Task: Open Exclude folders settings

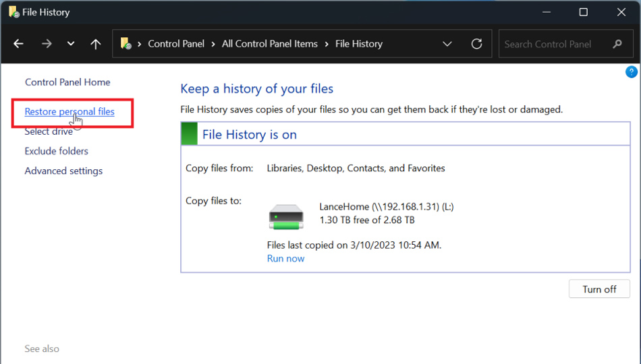Action: pyautogui.click(x=57, y=151)
